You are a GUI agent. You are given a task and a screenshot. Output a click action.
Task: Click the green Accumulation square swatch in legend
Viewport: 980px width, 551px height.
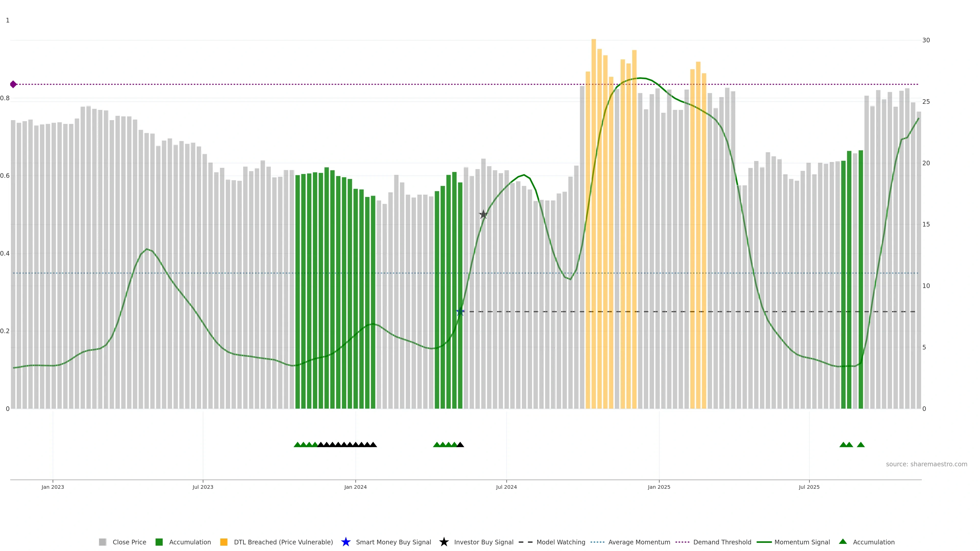[x=159, y=542]
